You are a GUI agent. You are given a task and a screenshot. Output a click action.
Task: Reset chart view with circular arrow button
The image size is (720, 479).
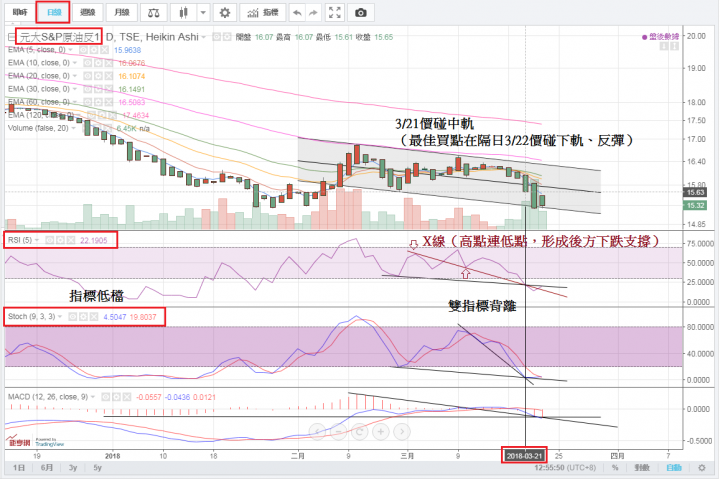point(360,432)
